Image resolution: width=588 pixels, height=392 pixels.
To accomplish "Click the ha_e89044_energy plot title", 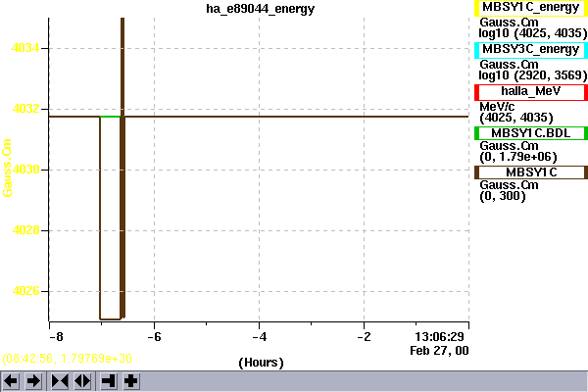I will (x=259, y=9).
